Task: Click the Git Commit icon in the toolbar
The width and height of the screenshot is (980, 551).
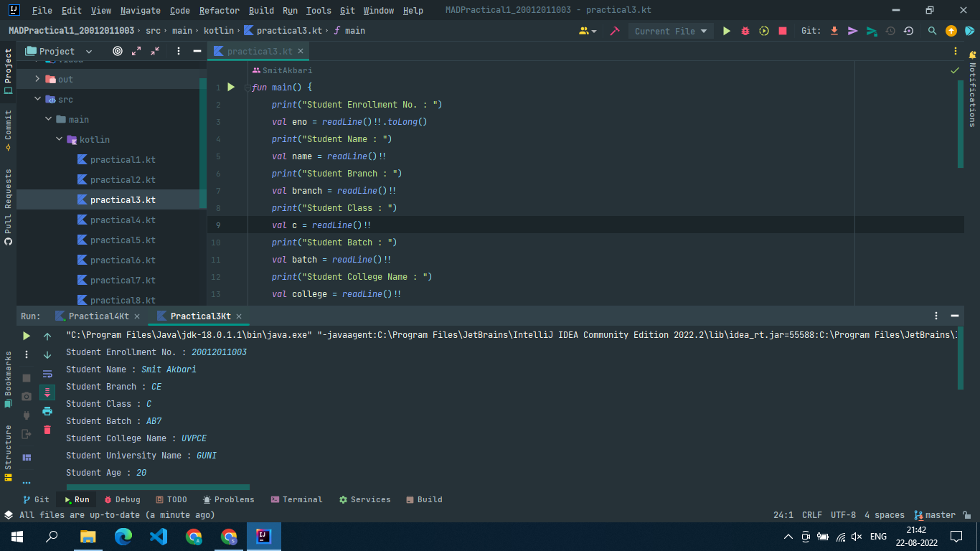Action: pos(852,31)
